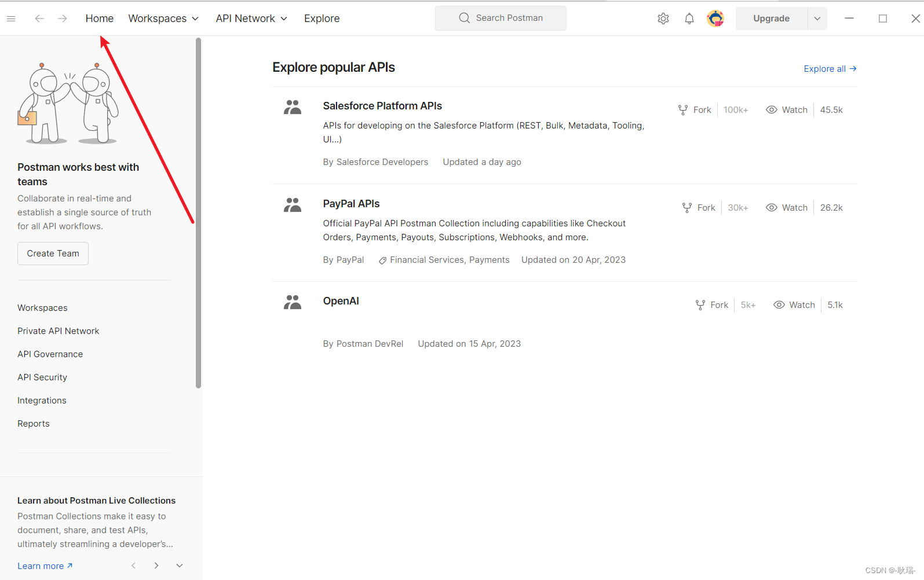Go forward with the right arrow
Image resolution: width=924 pixels, height=580 pixels.
click(x=63, y=19)
